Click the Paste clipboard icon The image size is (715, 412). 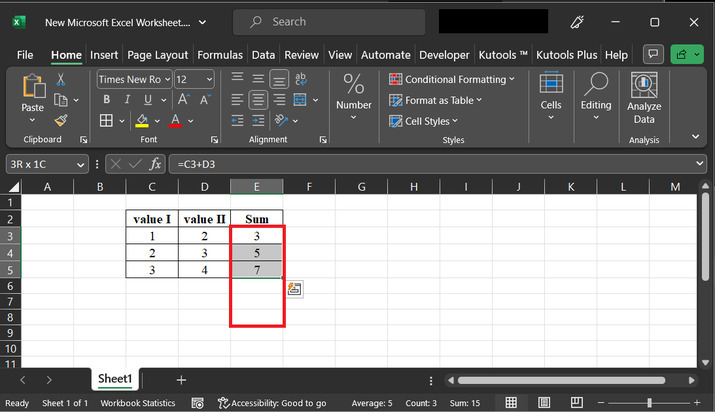click(x=33, y=86)
